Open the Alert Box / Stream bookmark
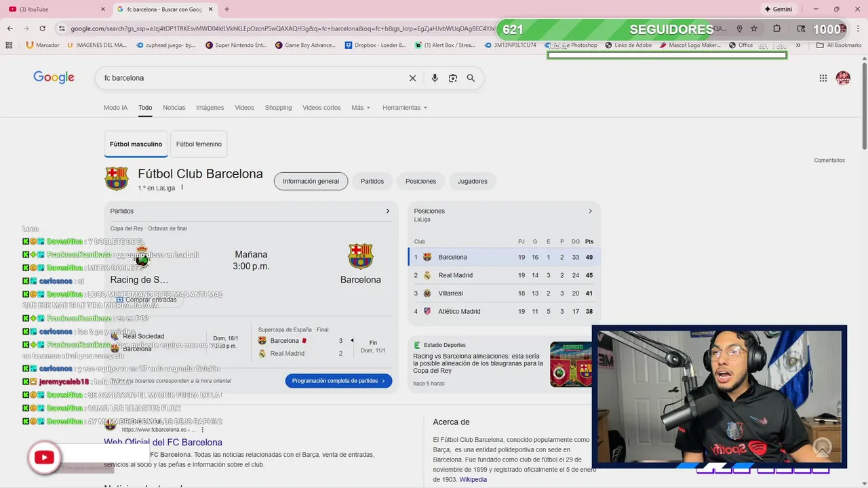Screen dimensions: 868x488 445,45
